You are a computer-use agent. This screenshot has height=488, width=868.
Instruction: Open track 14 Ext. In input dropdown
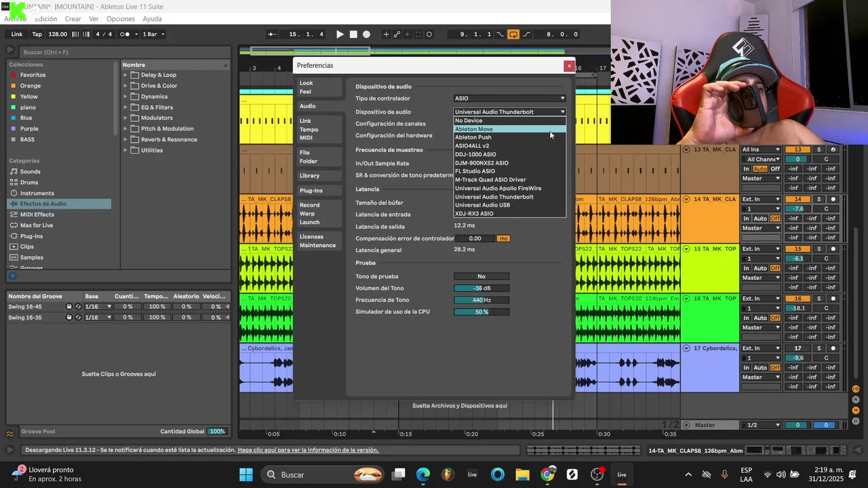point(761,199)
